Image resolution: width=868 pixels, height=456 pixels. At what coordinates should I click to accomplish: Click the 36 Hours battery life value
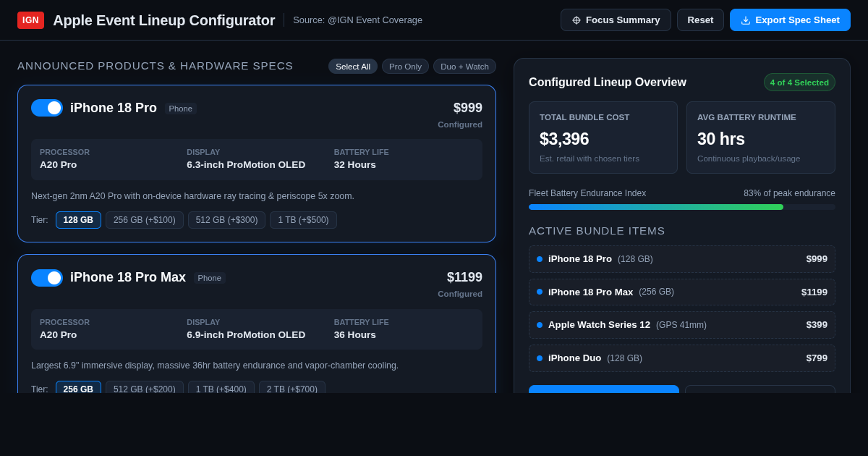pos(355,334)
